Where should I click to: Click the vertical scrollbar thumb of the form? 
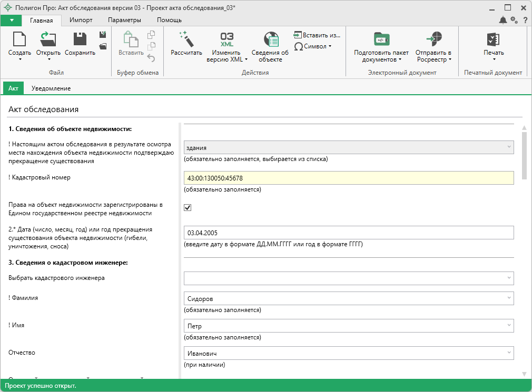[524, 155]
